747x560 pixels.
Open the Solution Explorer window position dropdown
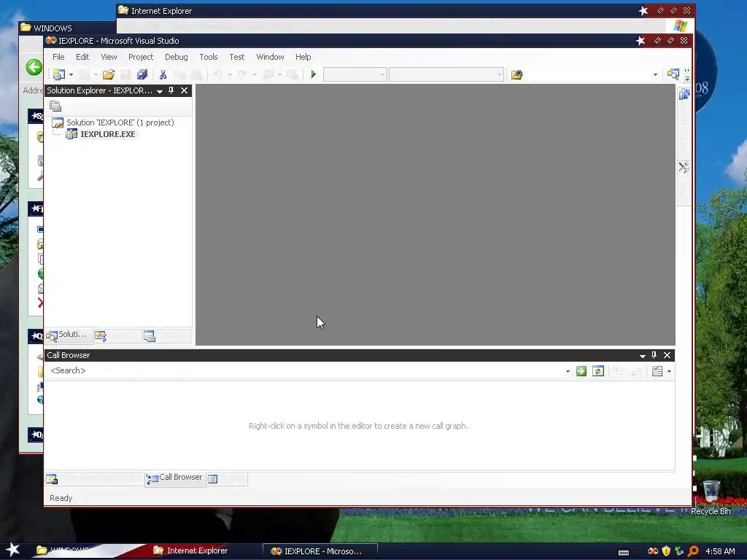(160, 91)
